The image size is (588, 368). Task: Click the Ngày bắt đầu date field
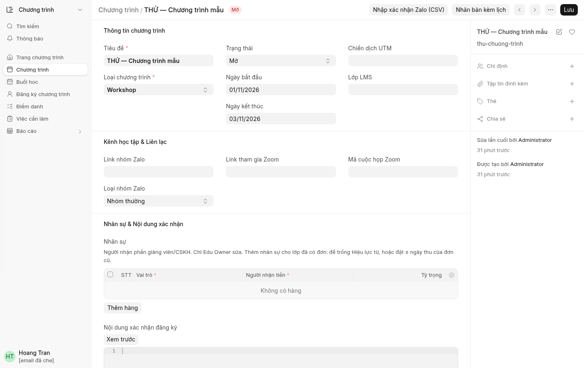pyautogui.click(x=281, y=90)
